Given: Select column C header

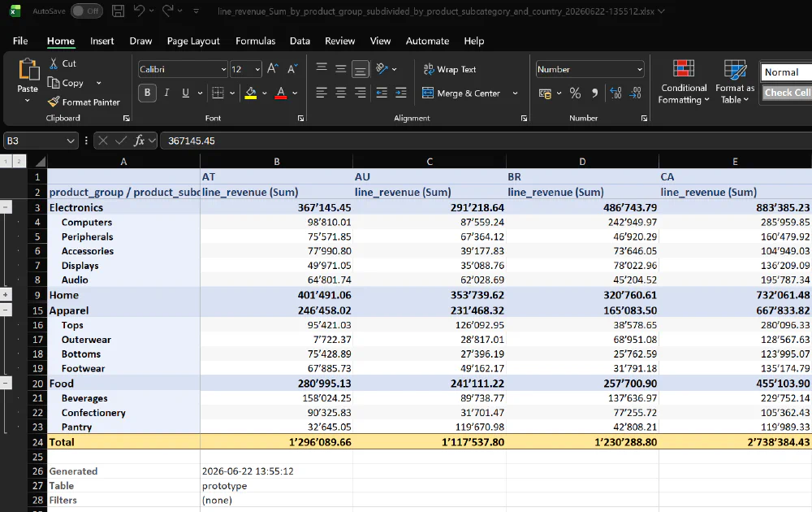Looking at the screenshot, I should click(430, 162).
